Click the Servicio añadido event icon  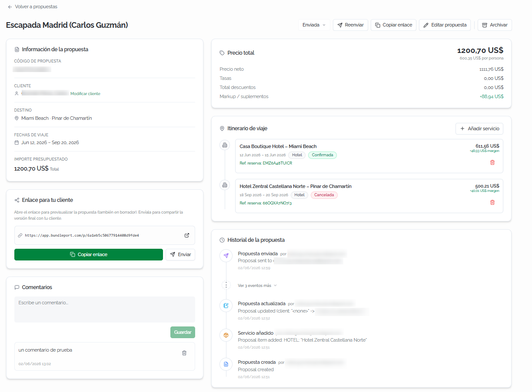click(x=226, y=335)
